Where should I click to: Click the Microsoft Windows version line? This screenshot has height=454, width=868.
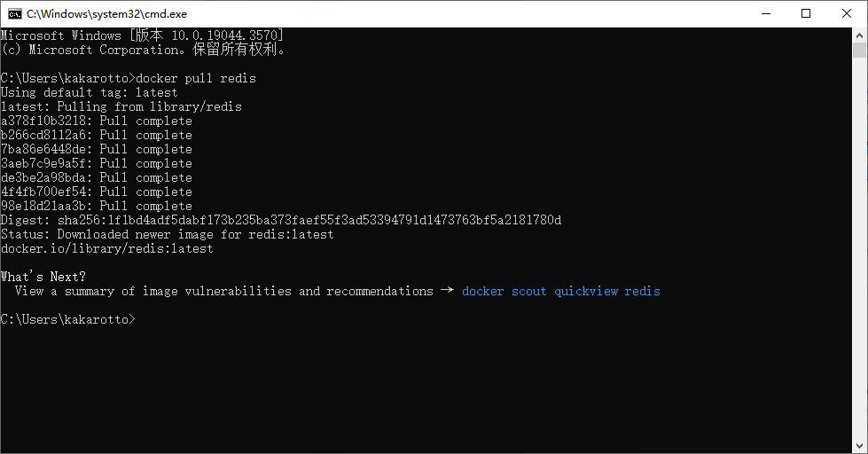tap(142, 35)
